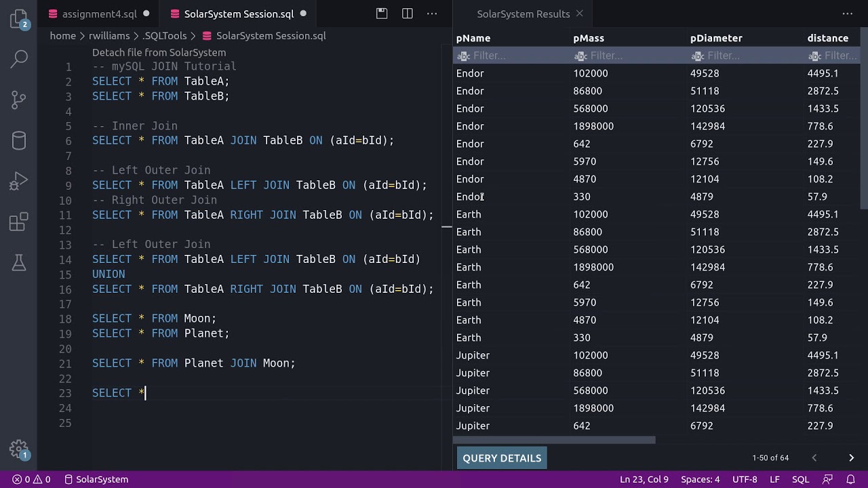Open results panel More Actions menu
868x488 pixels.
pyautogui.click(x=848, y=14)
